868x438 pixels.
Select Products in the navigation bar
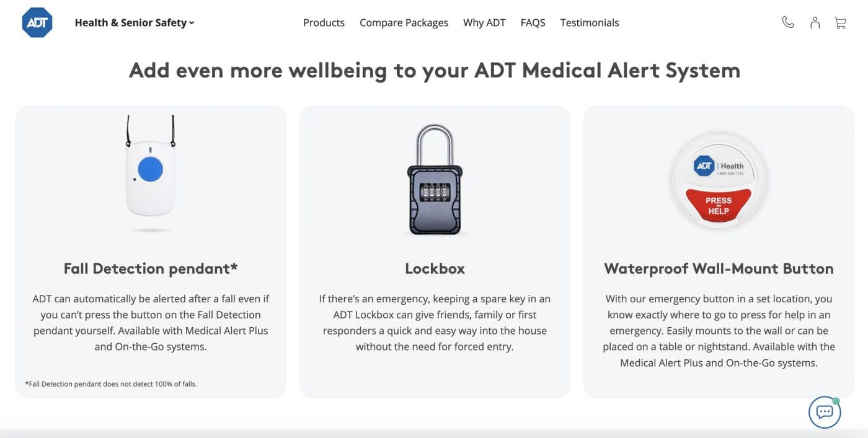pos(324,22)
